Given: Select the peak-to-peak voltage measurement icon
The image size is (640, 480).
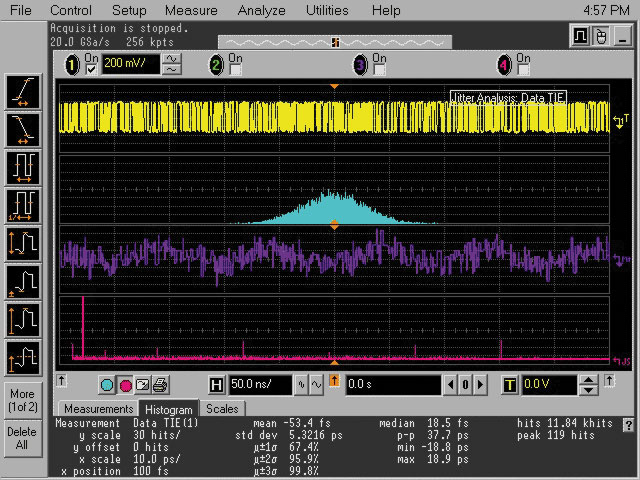Looking at the screenshot, I should [x=23, y=244].
